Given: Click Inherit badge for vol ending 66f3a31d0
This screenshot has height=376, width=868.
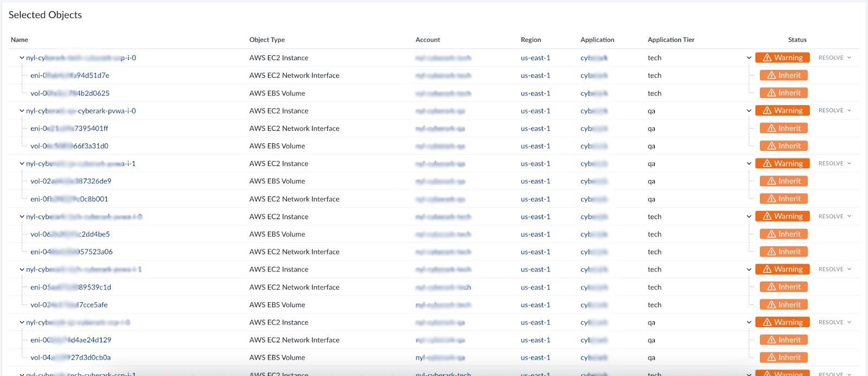Looking at the screenshot, I should (784, 146).
